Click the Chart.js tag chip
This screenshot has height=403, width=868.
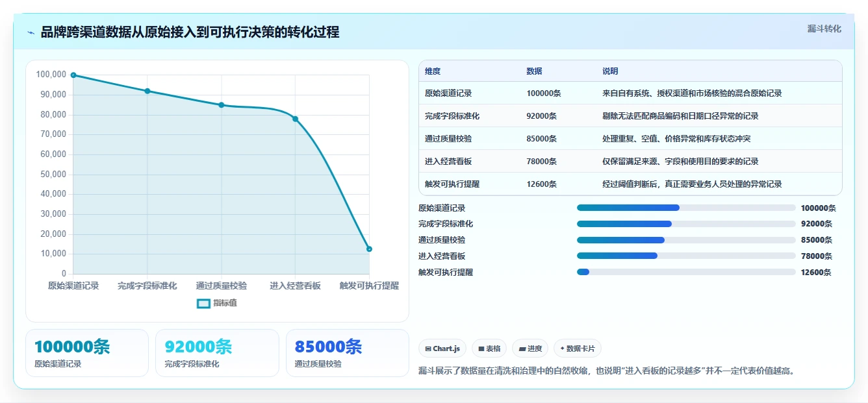click(442, 348)
